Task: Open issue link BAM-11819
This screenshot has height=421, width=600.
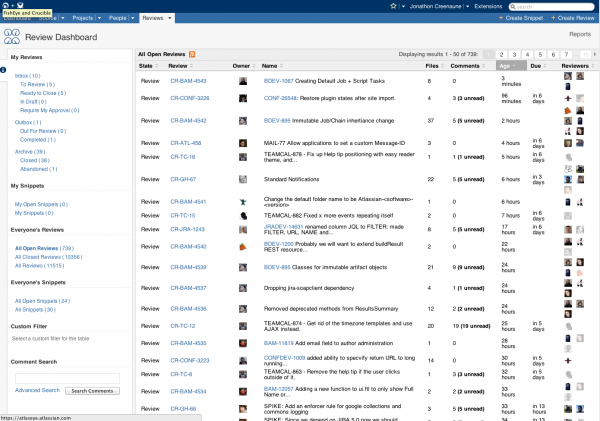Action: pos(279,343)
